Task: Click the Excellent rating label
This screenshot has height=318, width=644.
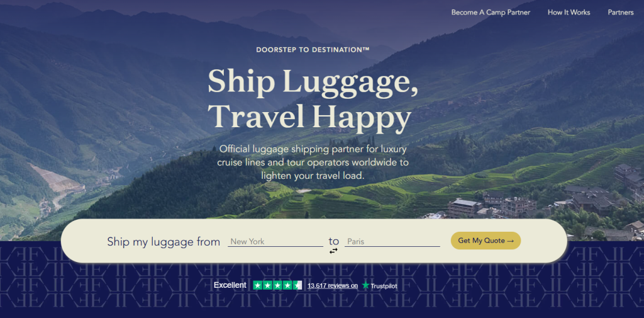Action: (230, 285)
